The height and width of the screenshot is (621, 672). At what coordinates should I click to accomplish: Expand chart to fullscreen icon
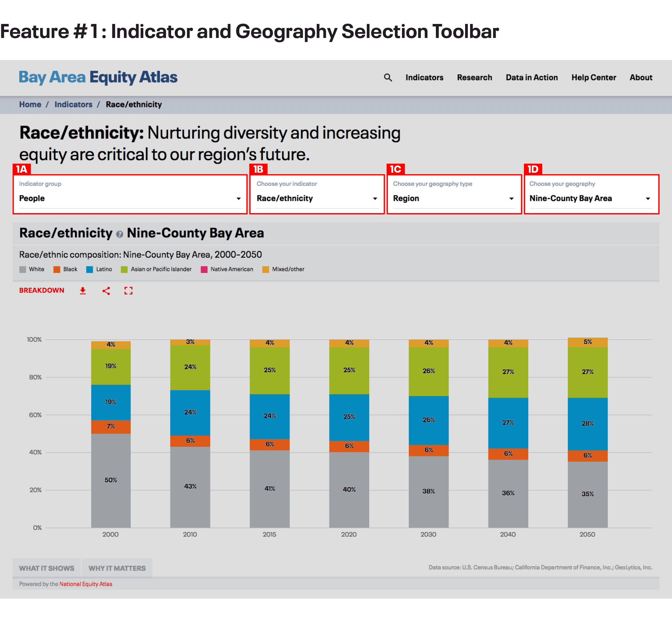[128, 291]
